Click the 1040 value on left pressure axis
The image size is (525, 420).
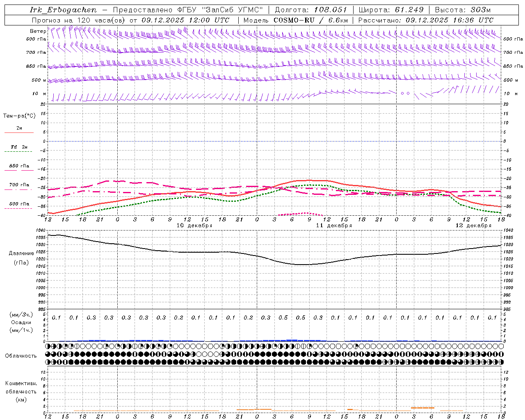click(40, 231)
